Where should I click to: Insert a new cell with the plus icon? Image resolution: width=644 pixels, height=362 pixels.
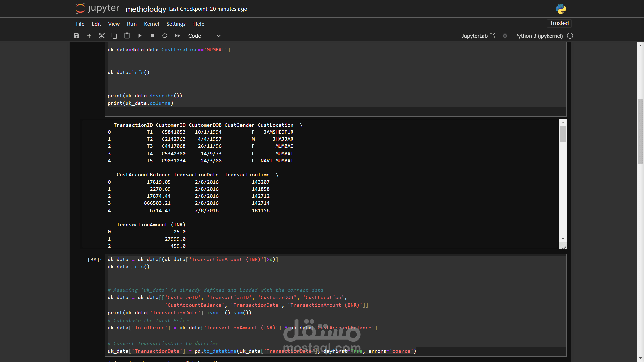click(89, 36)
